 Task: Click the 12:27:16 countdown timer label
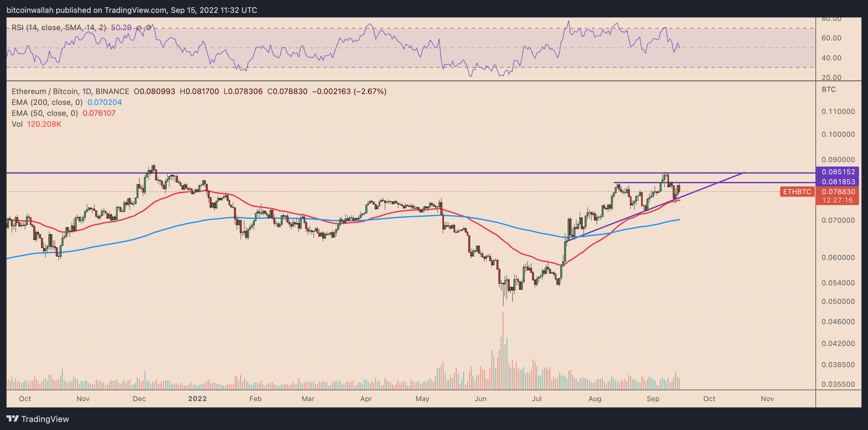(837, 200)
